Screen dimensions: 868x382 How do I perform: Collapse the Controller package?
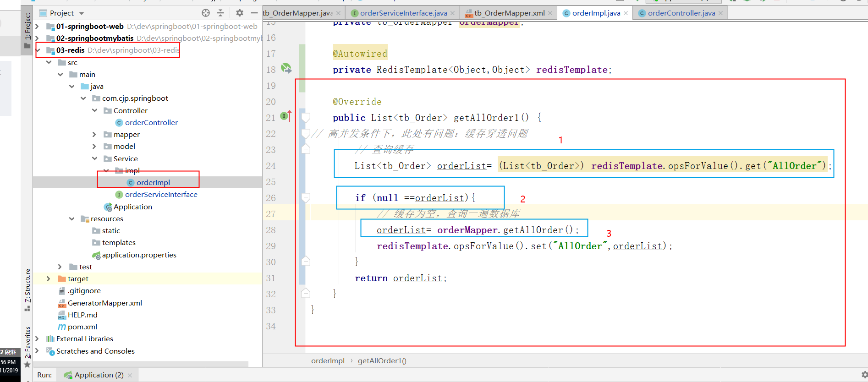click(95, 111)
